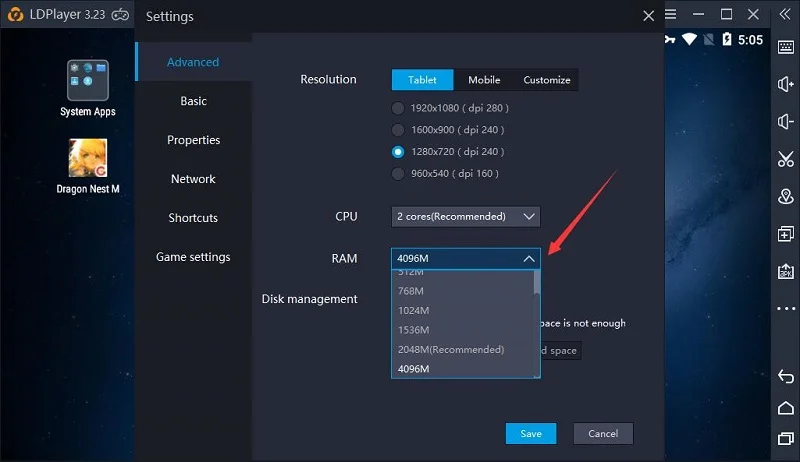Open the Game settings tab
Screen dimensions: 800x462
click(x=193, y=257)
